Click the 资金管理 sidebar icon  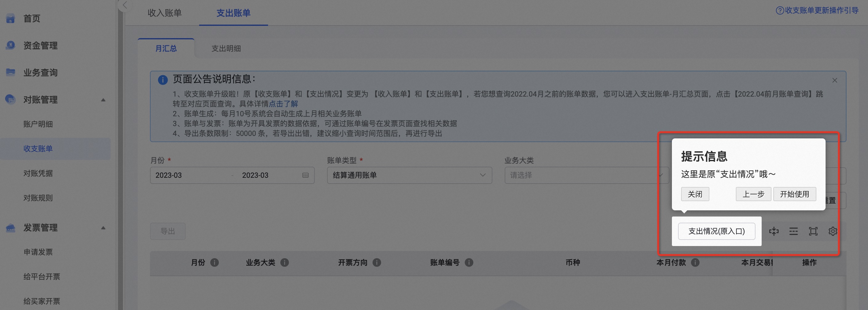pyautogui.click(x=10, y=45)
